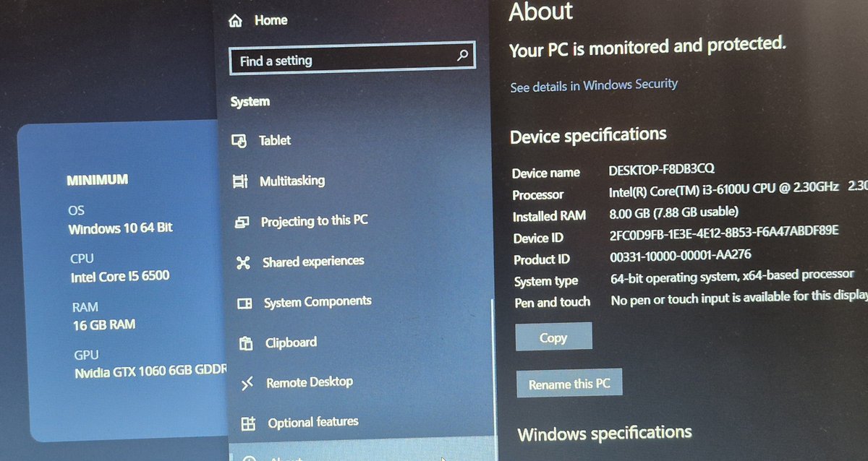Image resolution: width=868 pixels, height=461 pixels.
Task: Click Windows 10 64 Bit in requirements
Action: point(120,228)
